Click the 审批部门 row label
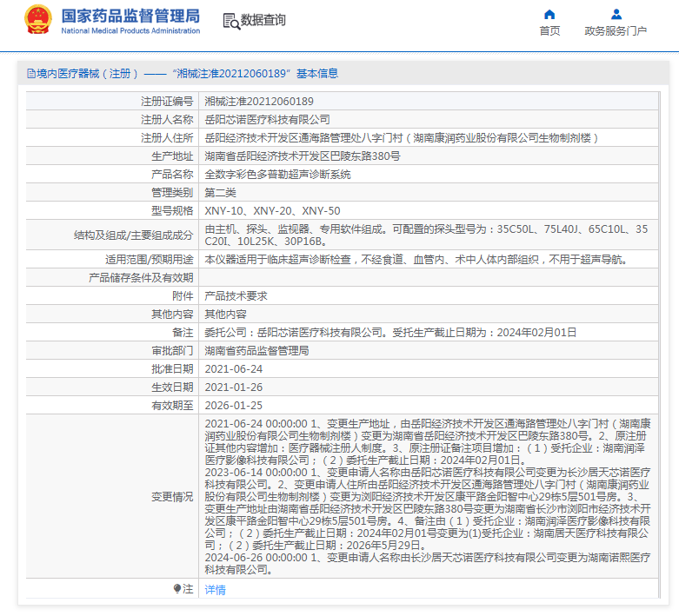Screen dimensions: 679x616 click(172, 351)
